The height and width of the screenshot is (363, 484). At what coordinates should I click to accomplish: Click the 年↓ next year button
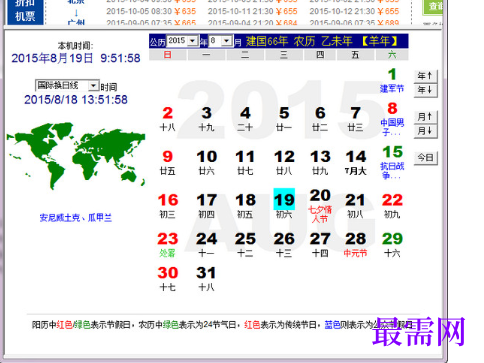coord(425,90)
